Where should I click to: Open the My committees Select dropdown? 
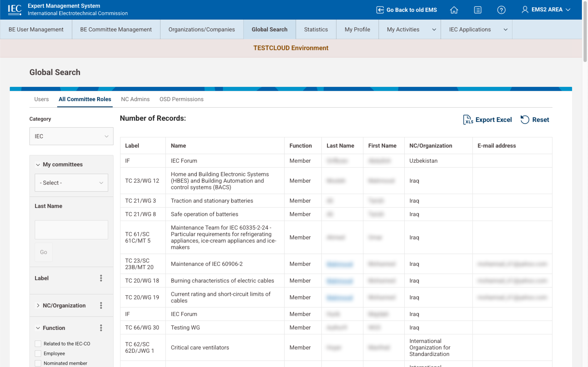(x=71, y=182)
